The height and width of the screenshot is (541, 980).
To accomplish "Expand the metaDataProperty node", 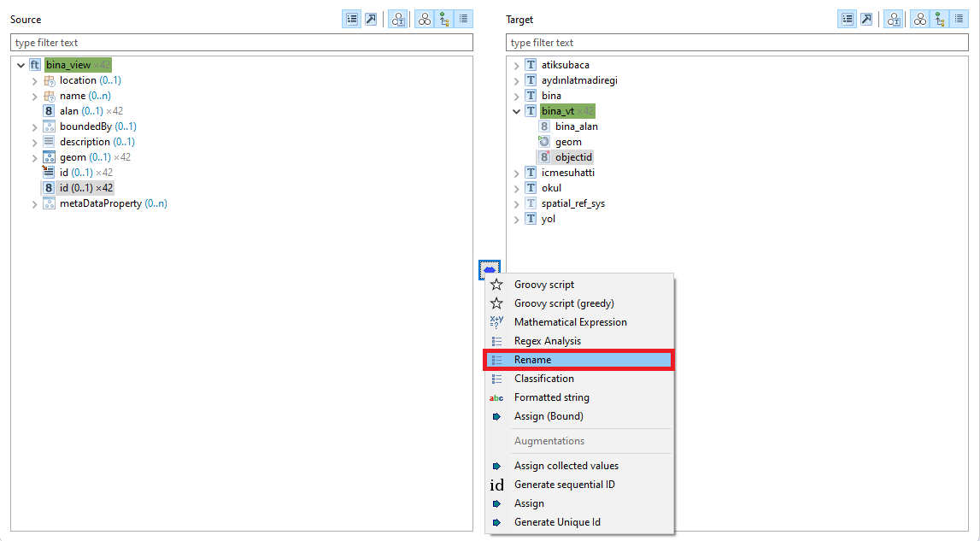I will pyautogui.click(x=35, y=204).
